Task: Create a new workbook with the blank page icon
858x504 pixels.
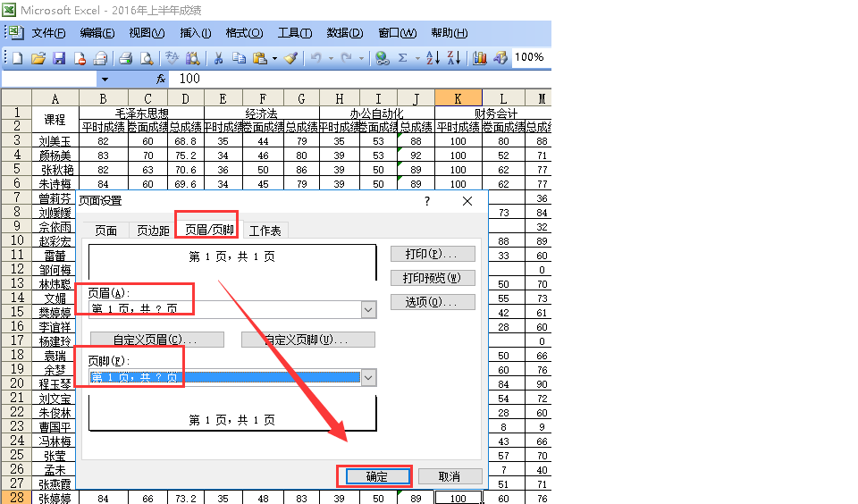Action: point(17,58)
